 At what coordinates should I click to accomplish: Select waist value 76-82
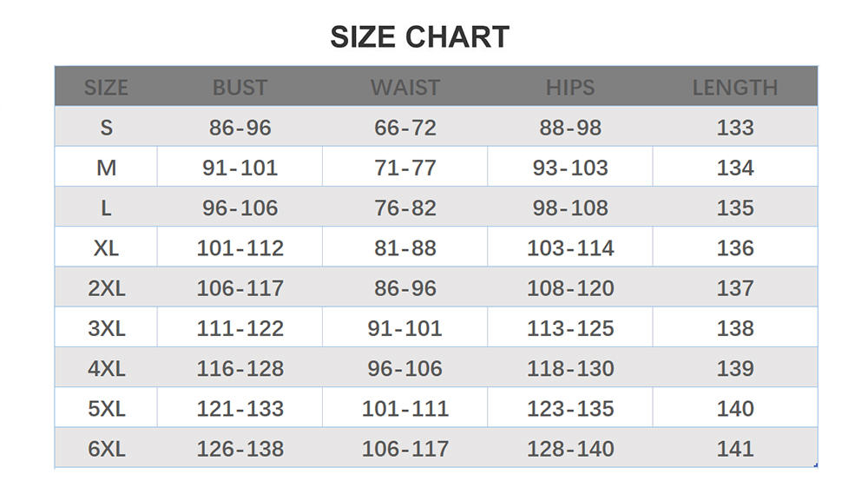(405, 208)
